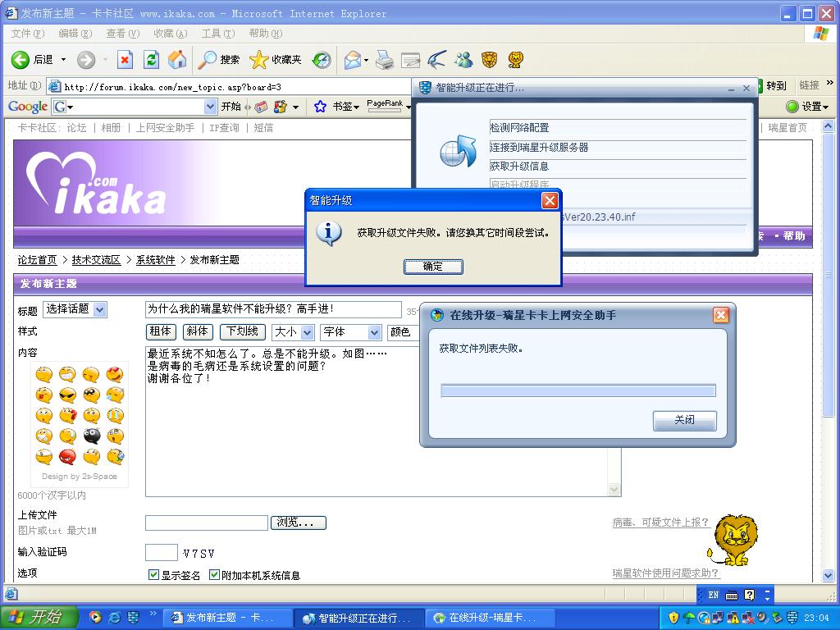This screenshot has width=840, height=630.
Task: Click the 浏览... browse button
Action: click(299, 523)
